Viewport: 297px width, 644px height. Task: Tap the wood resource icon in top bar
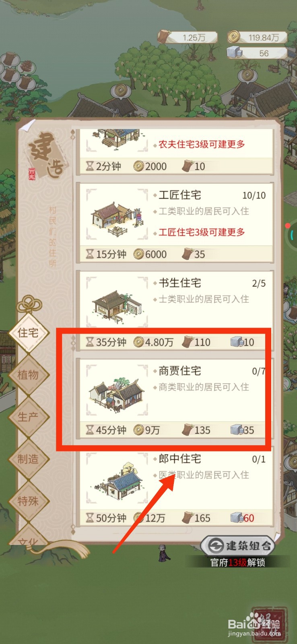coord(164,36)
